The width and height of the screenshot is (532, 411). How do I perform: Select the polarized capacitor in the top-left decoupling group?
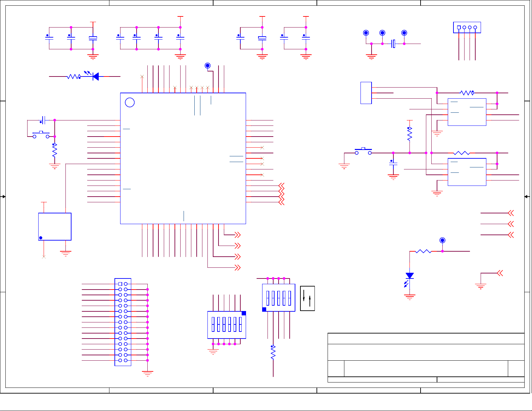point(93,38)
